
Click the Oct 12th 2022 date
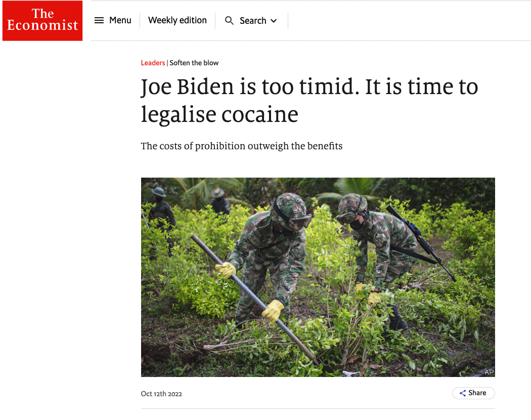(x=161, y=394)
